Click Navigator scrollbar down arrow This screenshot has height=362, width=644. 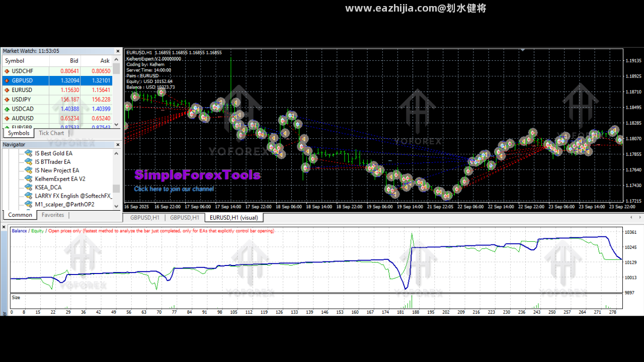117,206
